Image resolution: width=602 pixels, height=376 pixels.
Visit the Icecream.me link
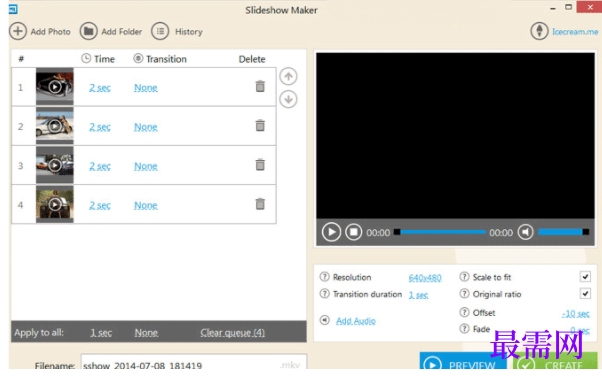pos(575,31)
